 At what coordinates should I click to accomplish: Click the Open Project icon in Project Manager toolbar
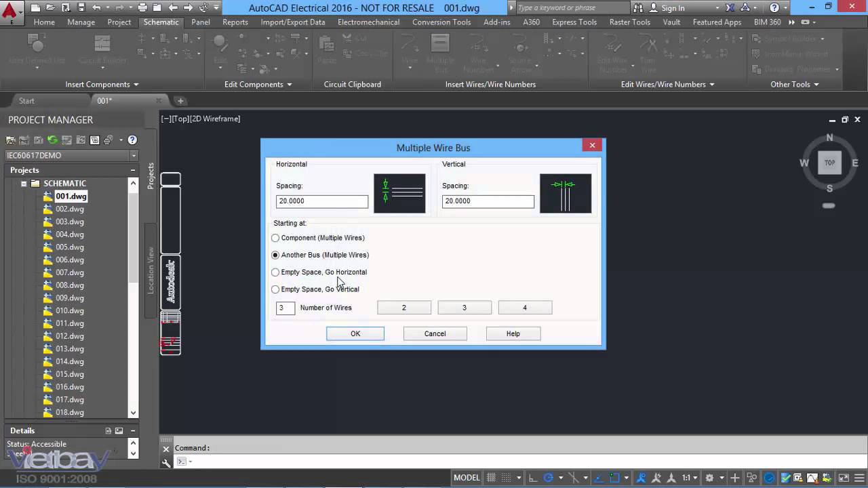[x=10, y=140]
